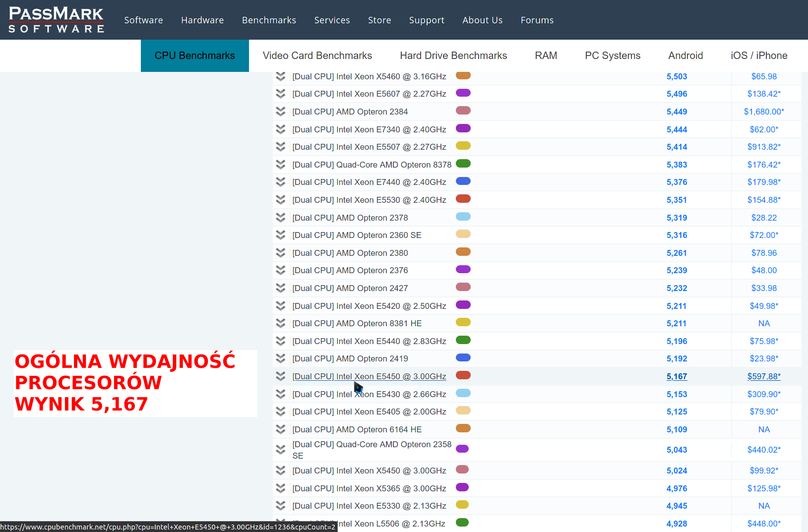Select the CPU Benchmarks tab

[195, 56]
